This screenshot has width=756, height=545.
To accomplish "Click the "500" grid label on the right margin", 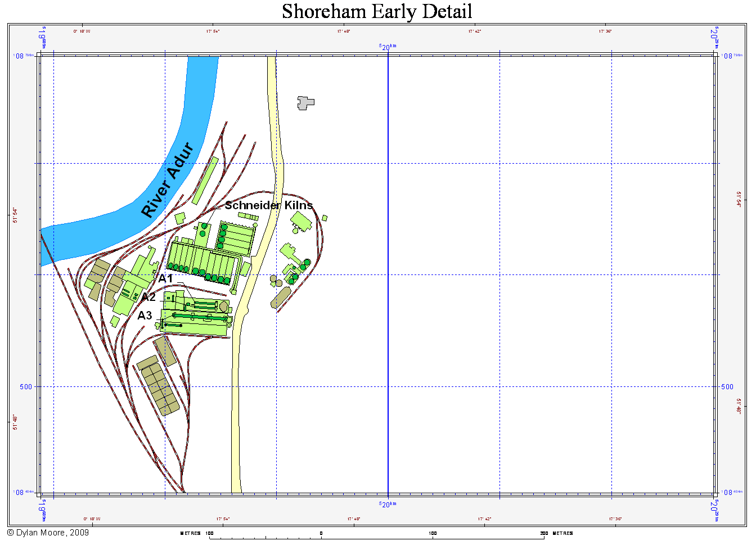I will [727, 386].
